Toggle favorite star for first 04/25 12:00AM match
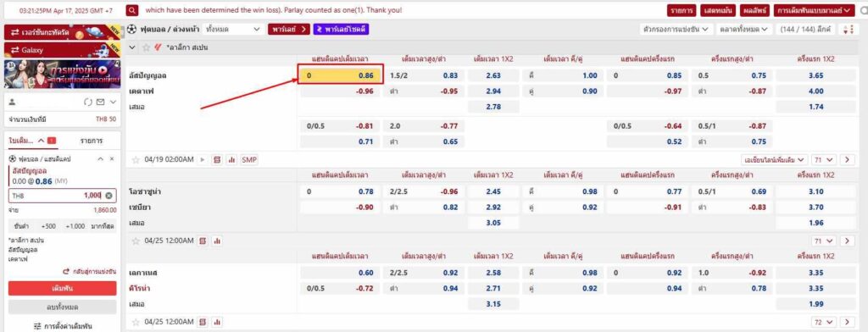 point(136,241)
